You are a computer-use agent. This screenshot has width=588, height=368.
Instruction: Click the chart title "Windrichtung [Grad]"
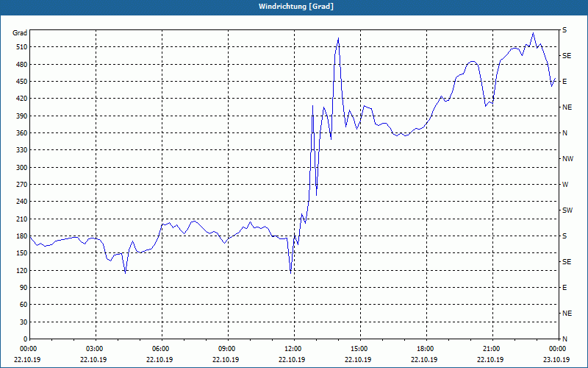click(296, 7)
